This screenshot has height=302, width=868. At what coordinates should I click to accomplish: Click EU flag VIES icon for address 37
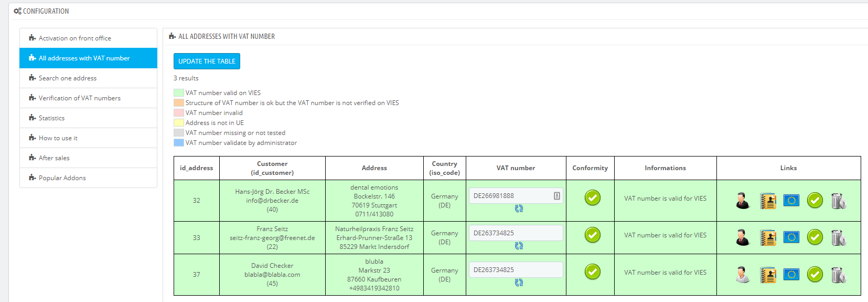[x=791, y=274]
